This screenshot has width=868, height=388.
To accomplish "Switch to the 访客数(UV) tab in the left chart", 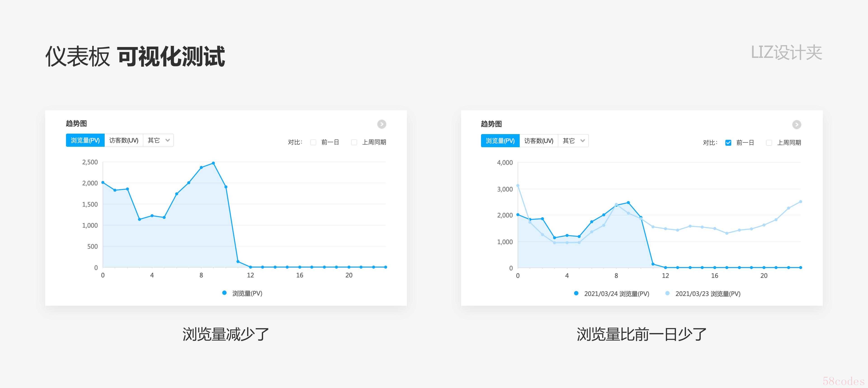I will [124, 140].
